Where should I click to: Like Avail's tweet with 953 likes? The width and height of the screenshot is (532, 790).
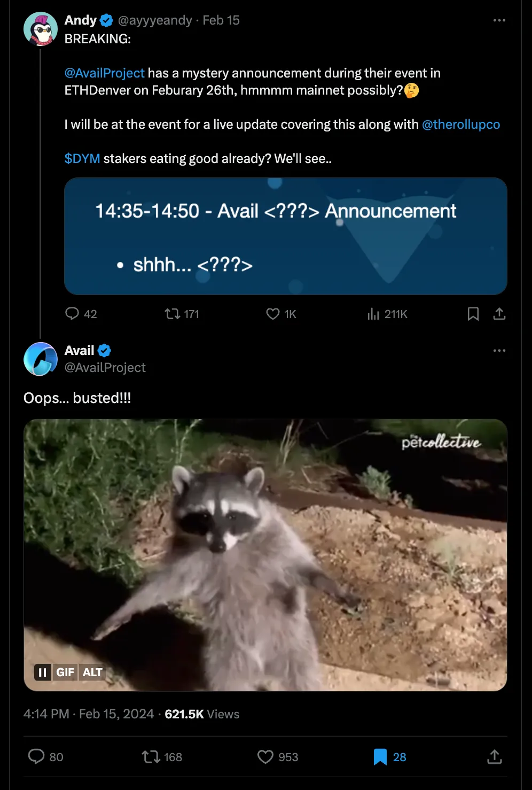[265, 757]
